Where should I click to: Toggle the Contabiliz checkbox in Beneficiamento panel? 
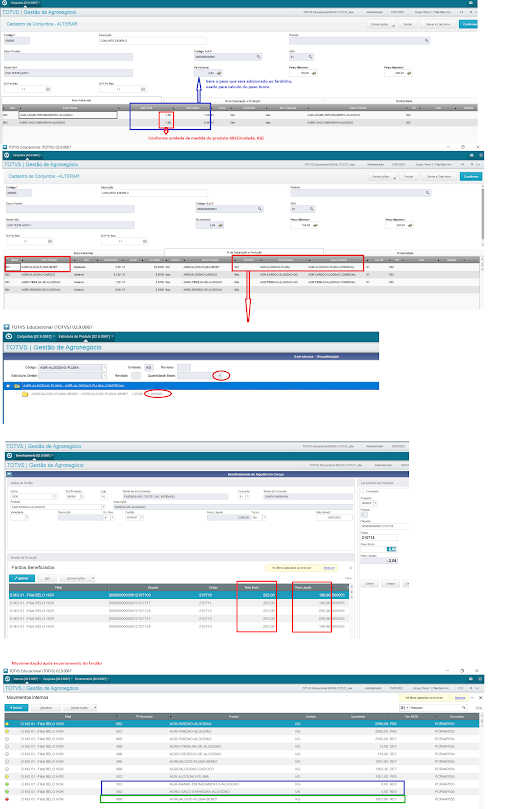click(362, 492)
